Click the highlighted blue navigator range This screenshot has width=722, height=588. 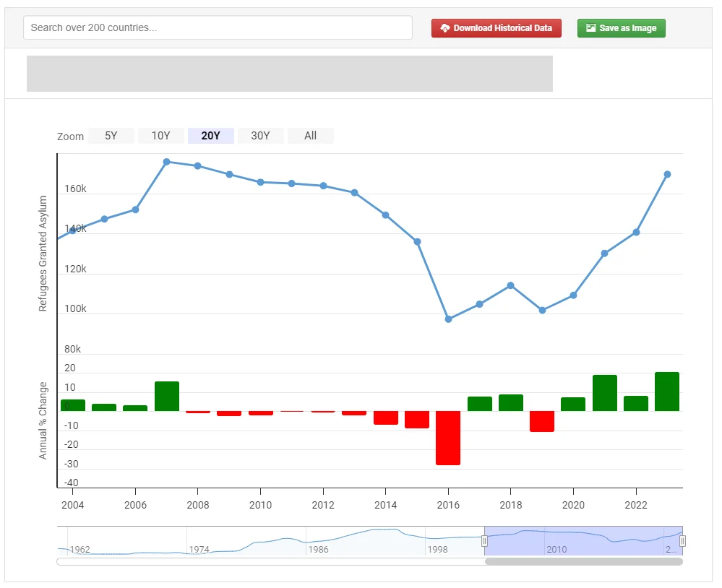click(583, 541)
